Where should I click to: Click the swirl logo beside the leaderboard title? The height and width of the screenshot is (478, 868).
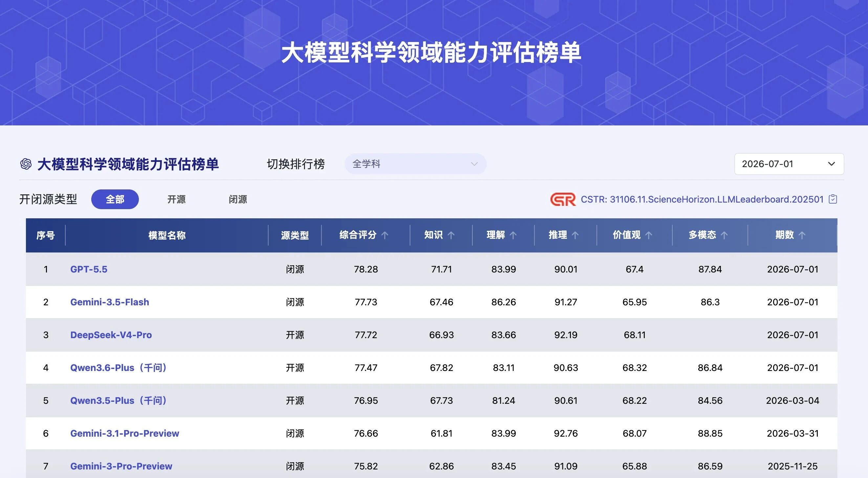[26, 164]
